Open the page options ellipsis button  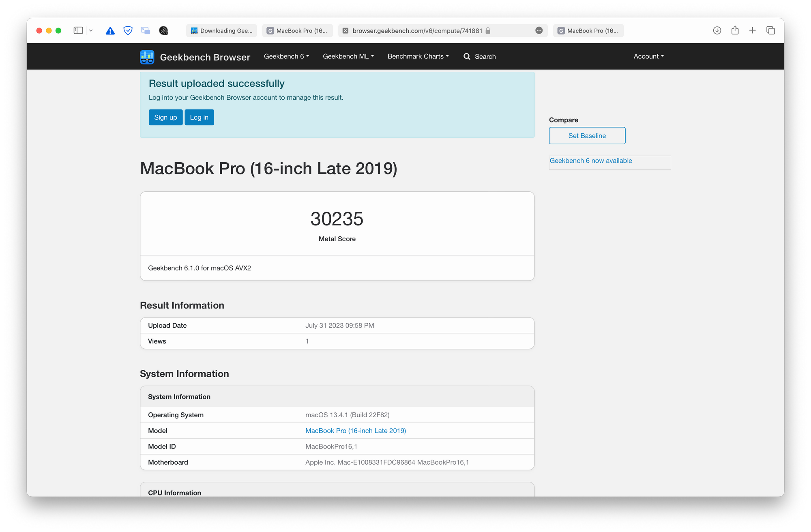[x=539, y=30]
